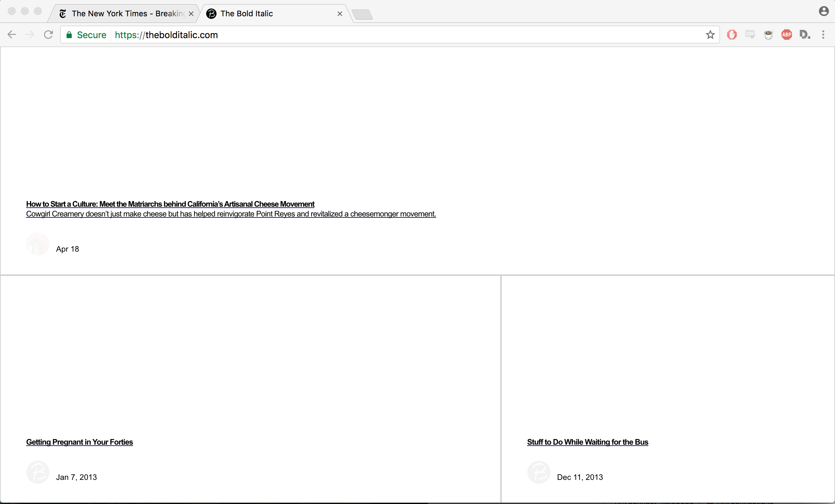Click the thebolditalic.com address bar
Image resolution: width=835 pixels, height=504 pixels.
[x=407, y=35]
